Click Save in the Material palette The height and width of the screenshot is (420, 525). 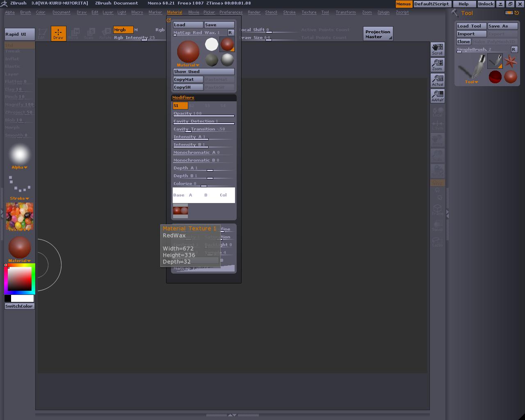[219, 25]
